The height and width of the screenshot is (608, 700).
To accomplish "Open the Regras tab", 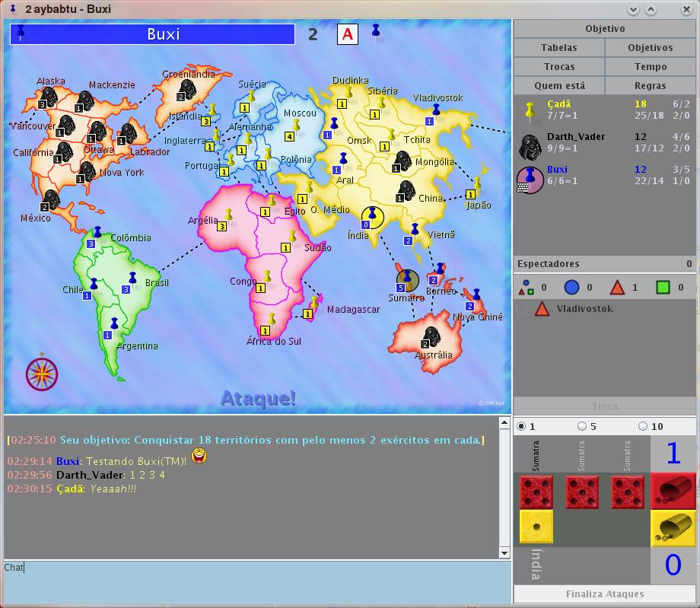I will pyautogui.click(x=650, y=86).
